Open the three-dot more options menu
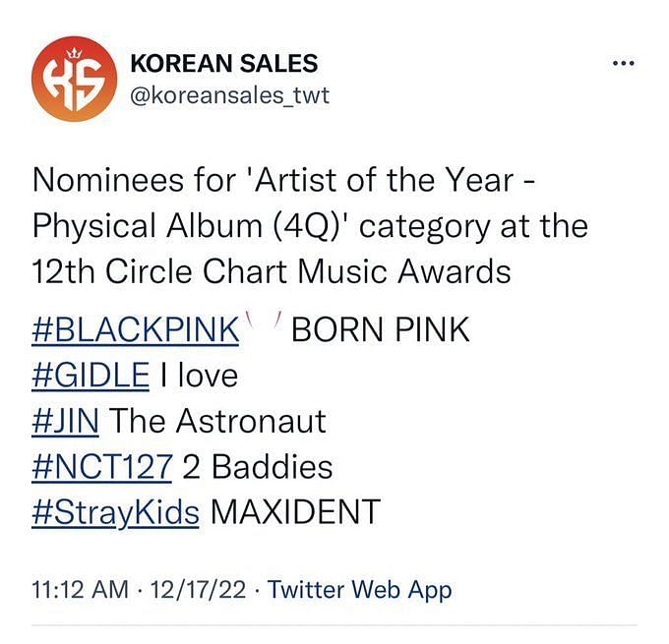The height and width of the screenshot is (644, 669). 624,64
